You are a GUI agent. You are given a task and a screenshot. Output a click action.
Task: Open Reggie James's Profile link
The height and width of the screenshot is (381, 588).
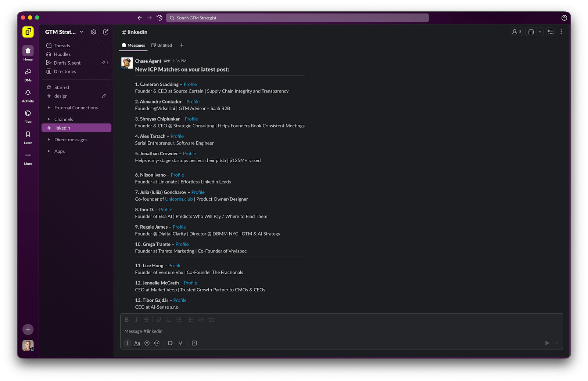tap(179, 227)
